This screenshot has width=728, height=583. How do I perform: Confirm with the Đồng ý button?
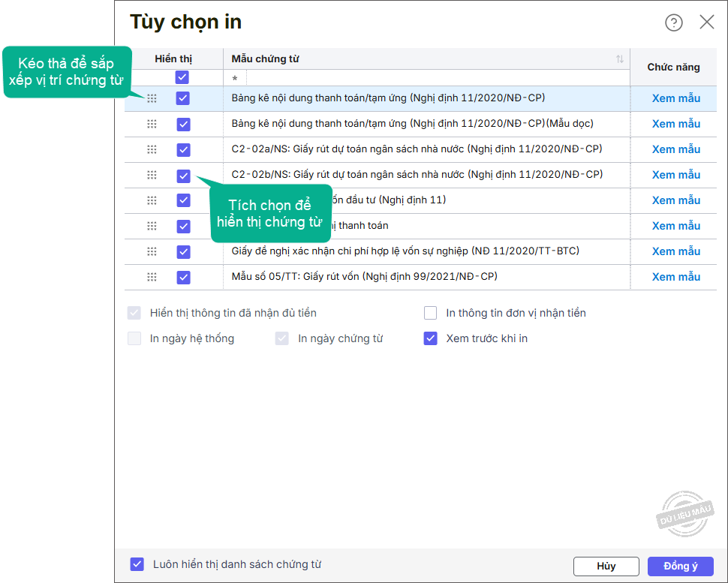click(x=681, y=566)
